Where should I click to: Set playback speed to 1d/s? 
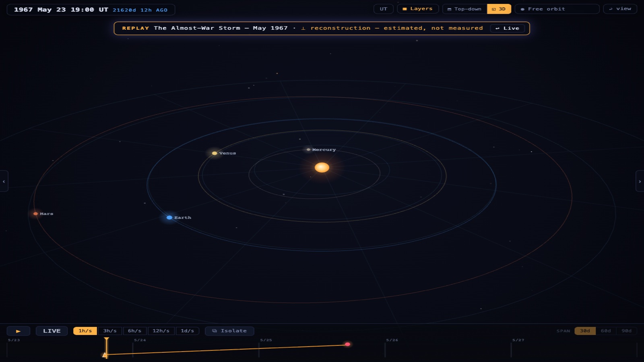pos(187,331)
